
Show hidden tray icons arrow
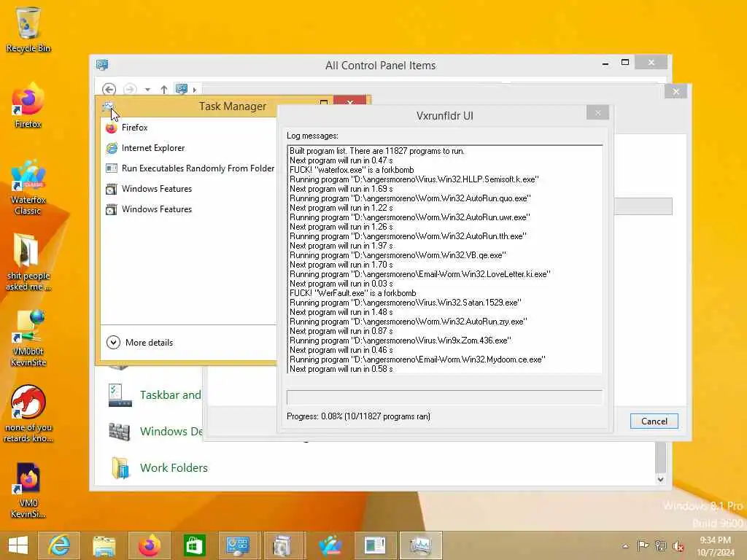625,546
